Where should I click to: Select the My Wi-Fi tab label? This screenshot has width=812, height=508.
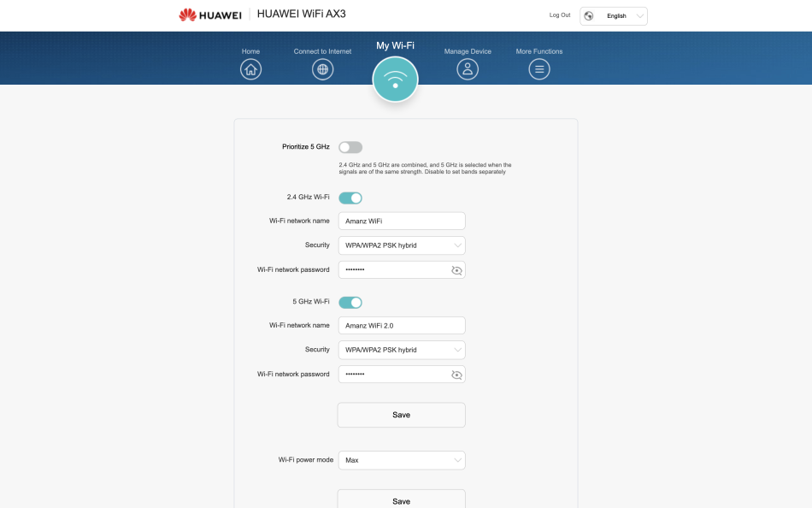click(395, 45)
